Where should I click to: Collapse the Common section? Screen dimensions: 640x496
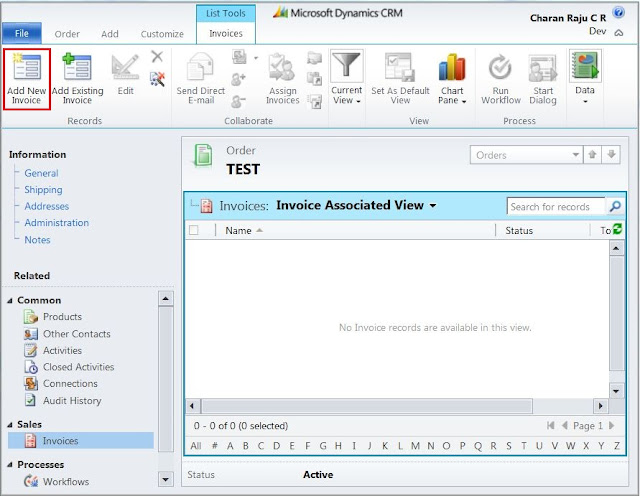10,301
